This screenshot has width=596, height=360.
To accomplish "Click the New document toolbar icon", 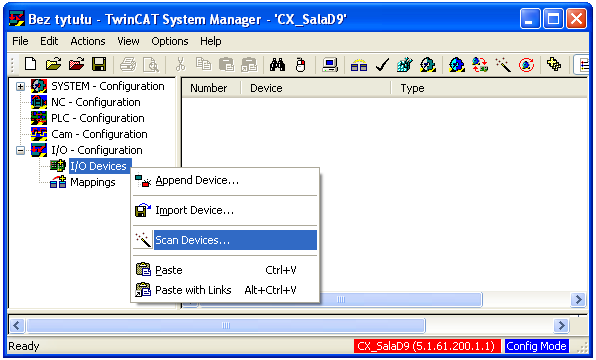I will coord(30,64).
